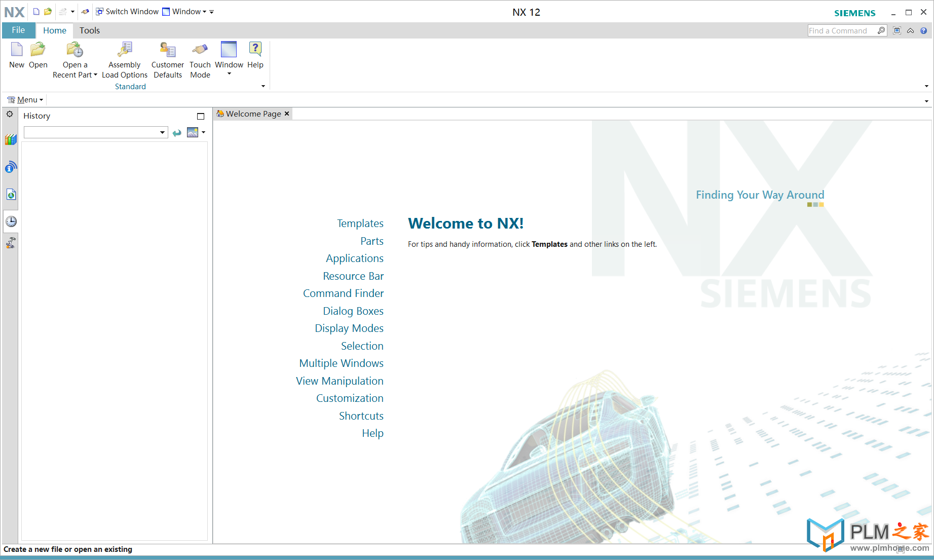
Task: Open the ribbon options arrow on the far side of the ribbon
Action: click(x=926, y=86)
